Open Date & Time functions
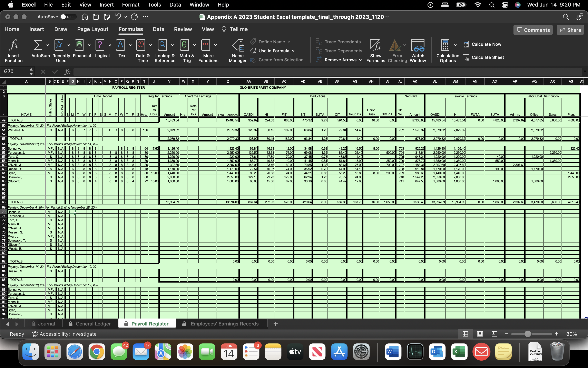588x368 pixels. coord(143,51)
